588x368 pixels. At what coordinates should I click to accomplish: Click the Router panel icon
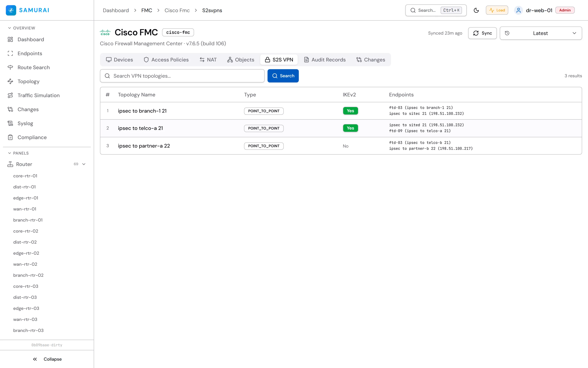click(x=10, y=164)
